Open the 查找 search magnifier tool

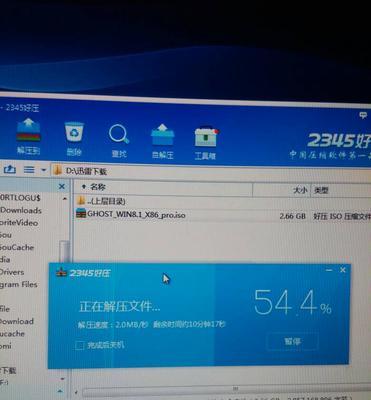119,140
